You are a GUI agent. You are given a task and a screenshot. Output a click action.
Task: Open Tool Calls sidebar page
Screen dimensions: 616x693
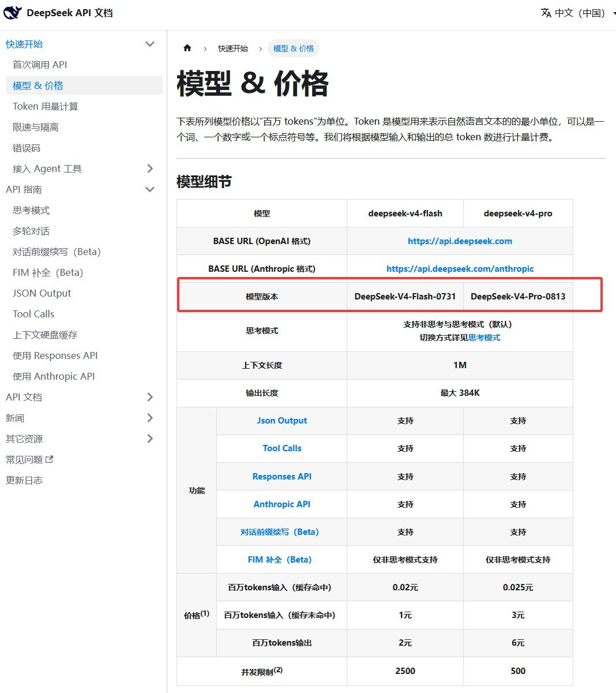pos(33,314)
